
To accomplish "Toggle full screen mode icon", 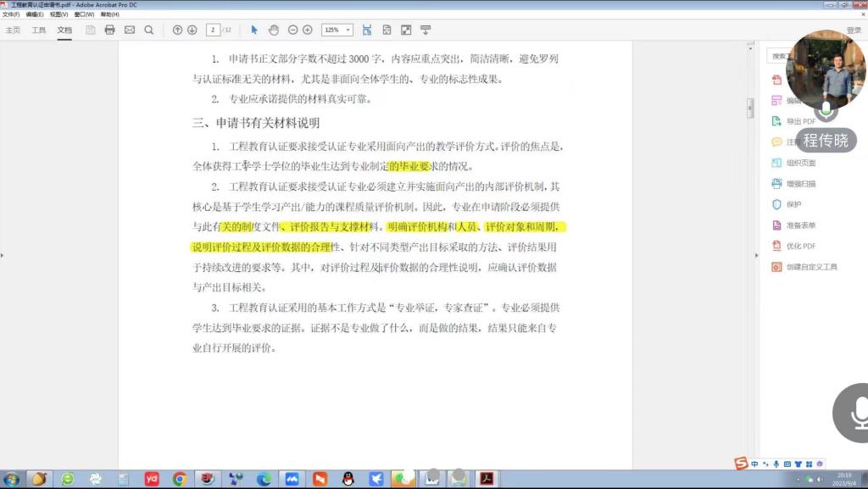I will pos(406,30).
